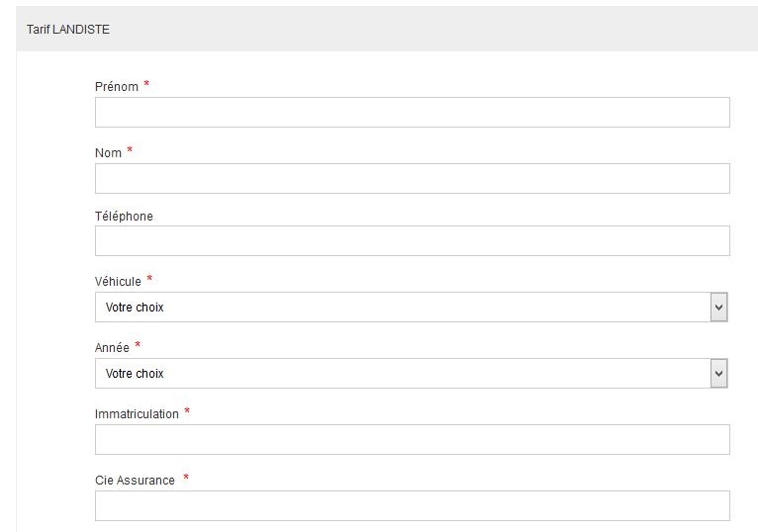Focus the Nom input box
This screenshot has height=532, width=758.
(x=412, y=178)
